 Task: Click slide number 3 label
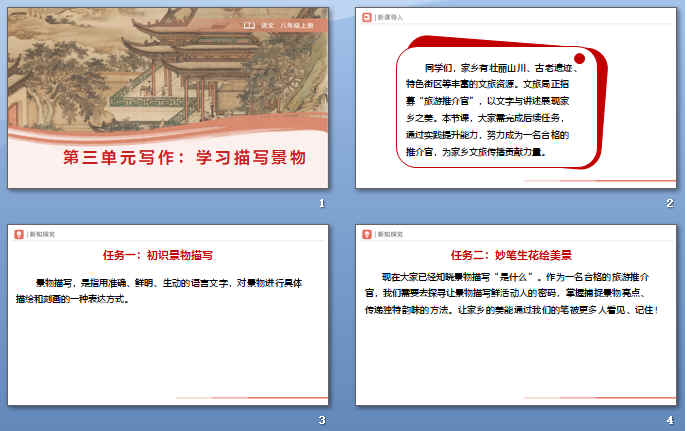321,420
